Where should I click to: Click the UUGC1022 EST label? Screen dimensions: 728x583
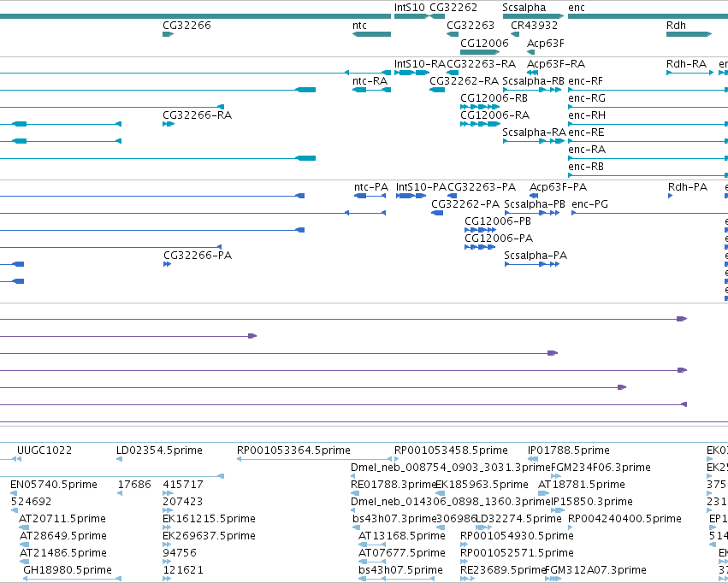click(x=44, y=450)
